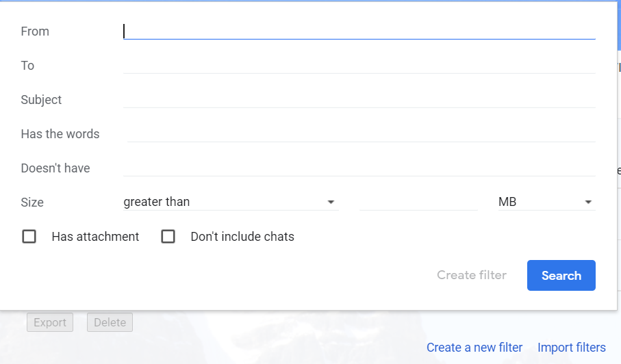Click the blue Search button
Screen dimensions: 621x364
pyautogui.click(x=561, y=275)
